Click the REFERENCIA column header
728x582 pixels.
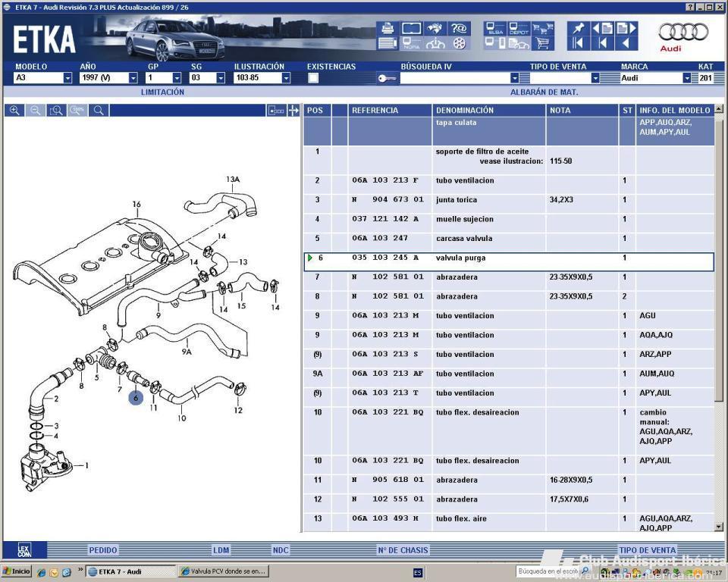(390, 110)
